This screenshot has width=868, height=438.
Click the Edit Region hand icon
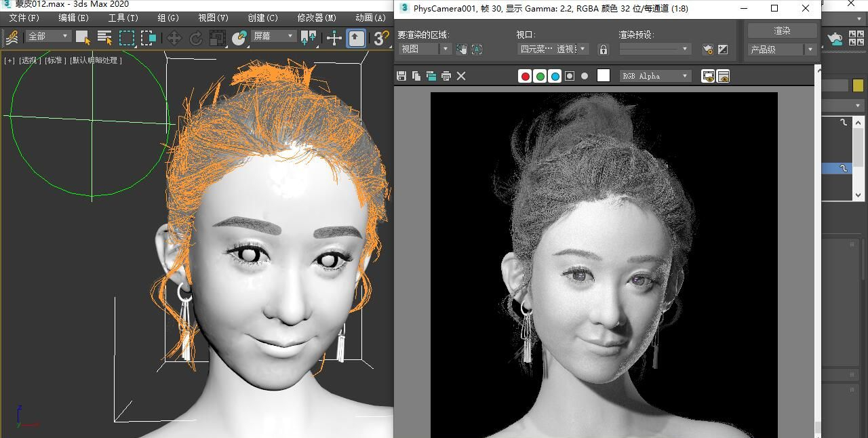click(462, 49)
